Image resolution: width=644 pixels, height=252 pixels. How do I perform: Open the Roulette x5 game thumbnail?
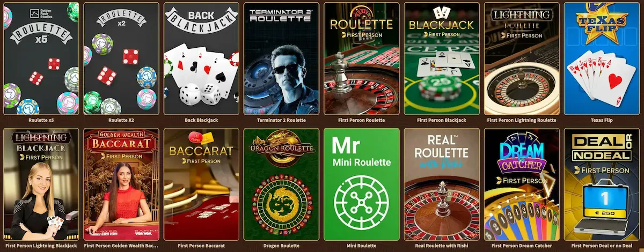41,59
